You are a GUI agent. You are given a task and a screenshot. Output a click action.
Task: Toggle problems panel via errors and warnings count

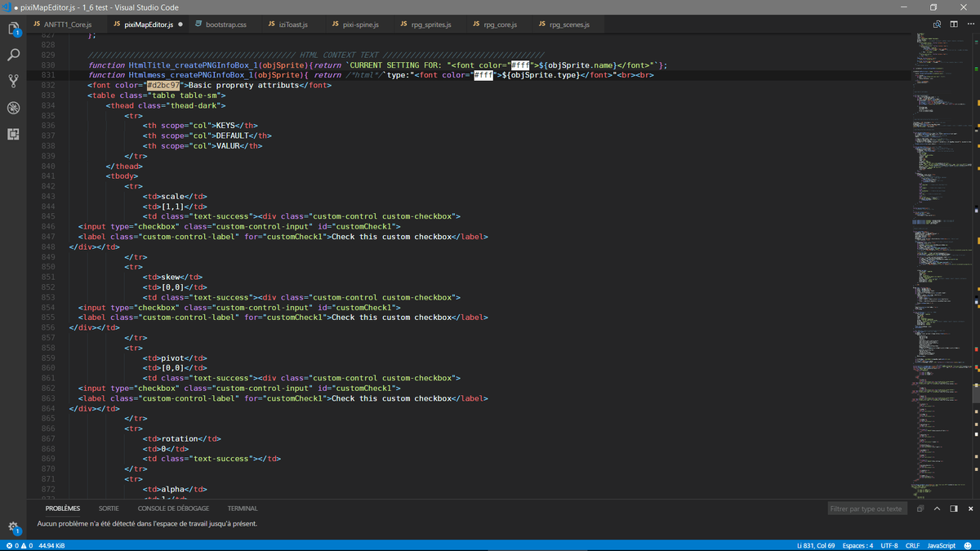click(x=19, y=545)
